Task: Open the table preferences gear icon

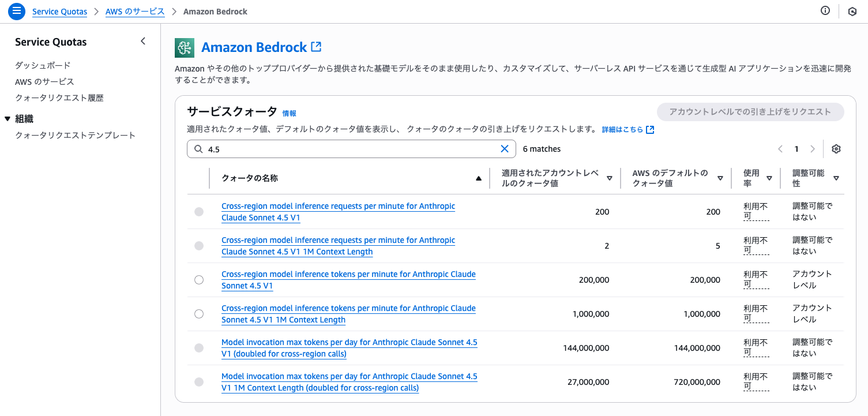Action: click(836, 148)
